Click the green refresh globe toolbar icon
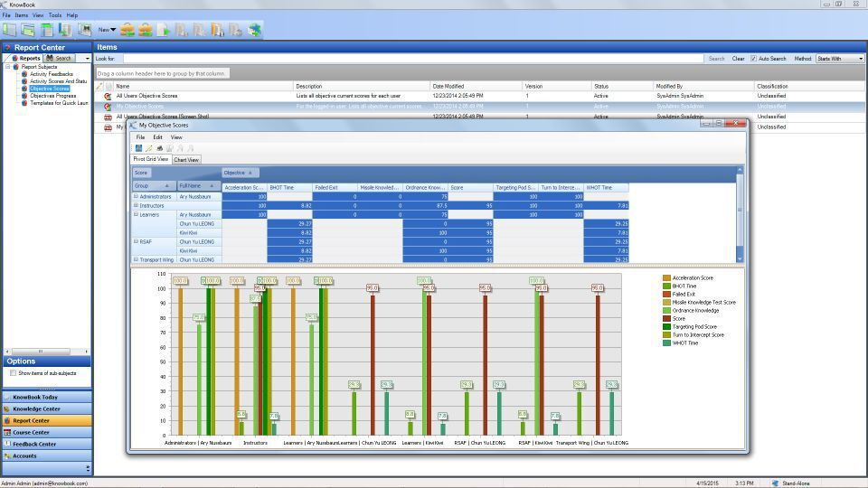 (x=255, y=30)
